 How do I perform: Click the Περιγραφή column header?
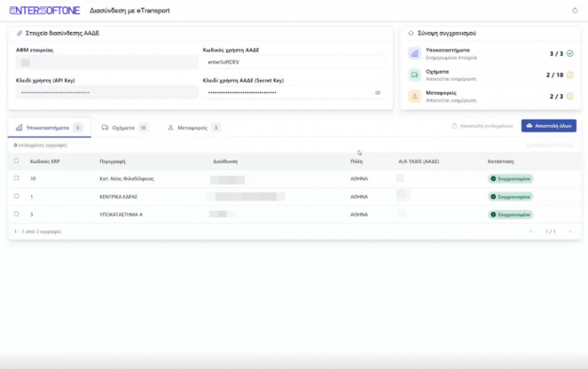[x=113, y=161]
